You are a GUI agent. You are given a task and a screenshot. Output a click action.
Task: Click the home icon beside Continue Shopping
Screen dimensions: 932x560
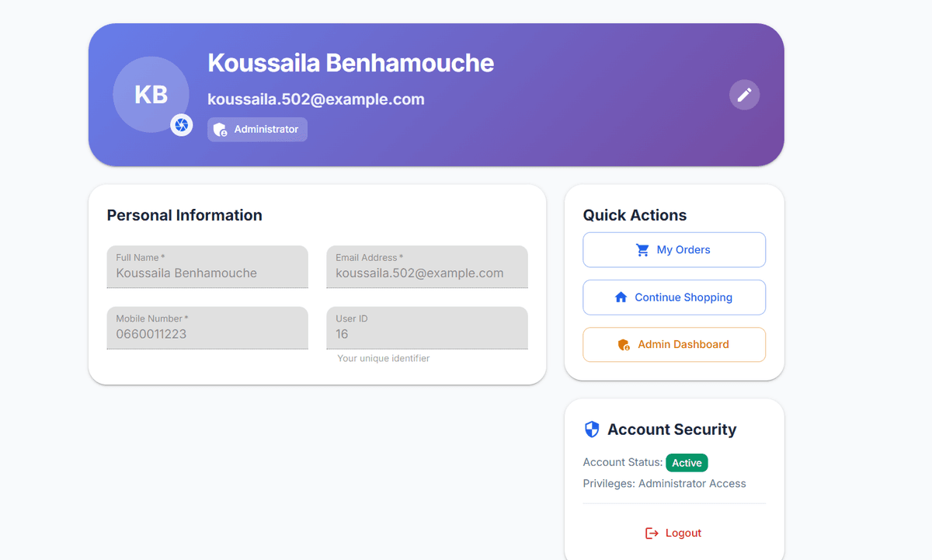pyautogui.click(x=620, y=297)
